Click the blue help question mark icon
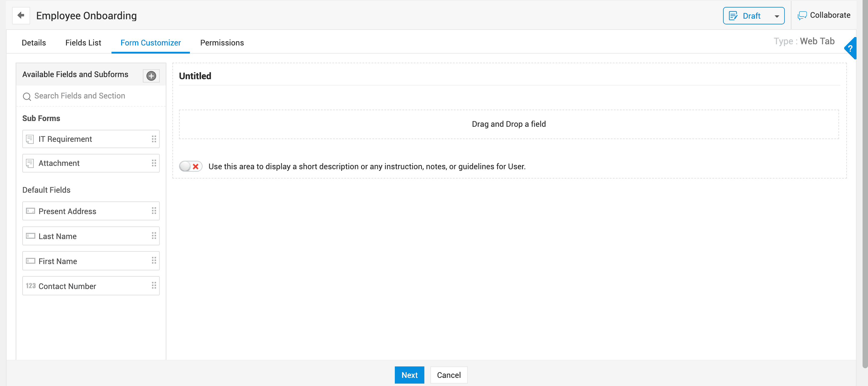868x386 pixels. [850, 48]
